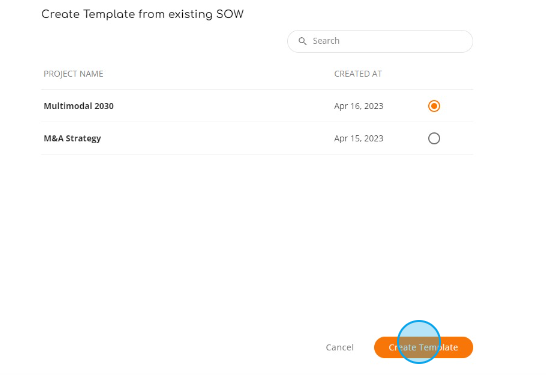Click the Apr 15, 2023 creation date
This screenshot has height=383, width=546.
[x=359, y=138]
